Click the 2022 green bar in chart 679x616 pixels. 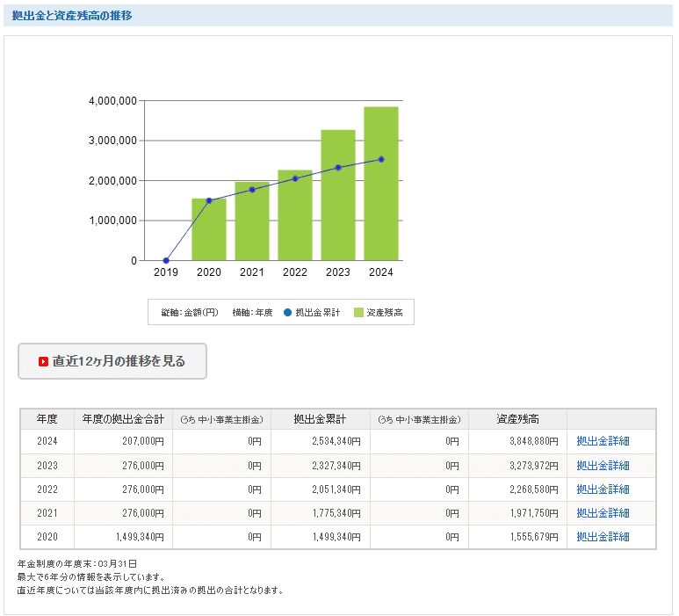tap(295, 215)
